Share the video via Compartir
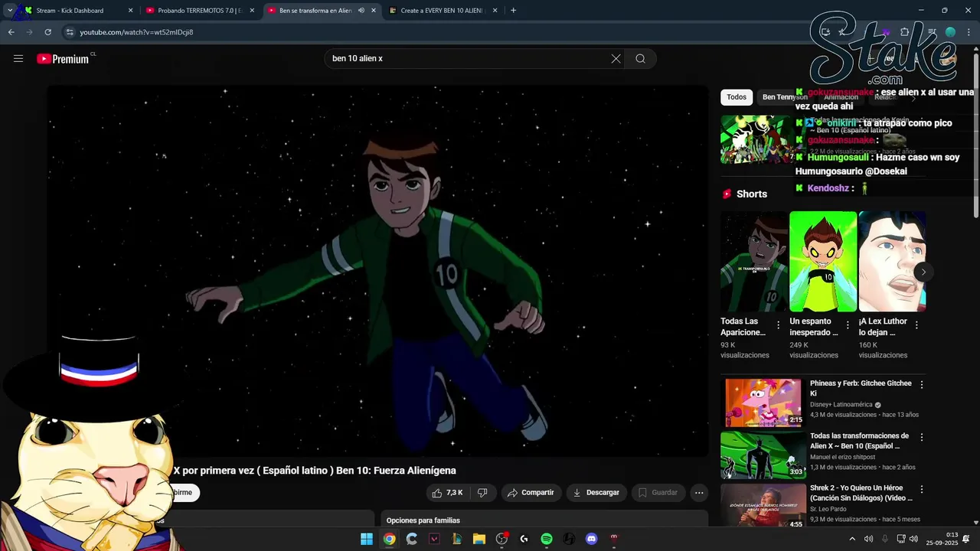 [531, 493]
